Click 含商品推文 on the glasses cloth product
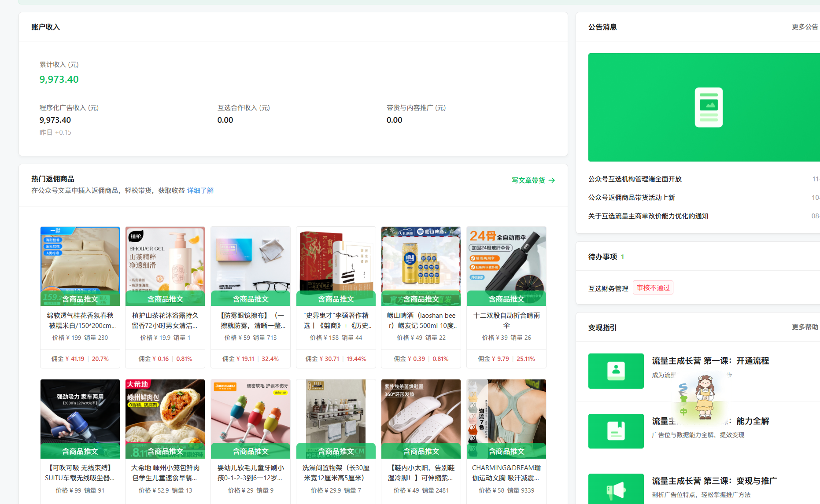The width and height of the screenshot is (820, 504). tap(250, 299)
